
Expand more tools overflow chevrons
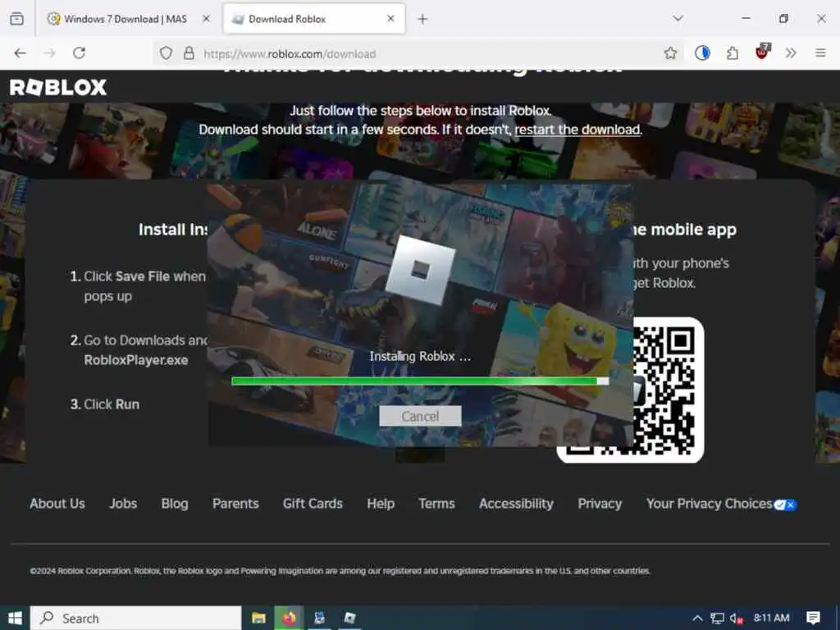(x=791, y=53)
